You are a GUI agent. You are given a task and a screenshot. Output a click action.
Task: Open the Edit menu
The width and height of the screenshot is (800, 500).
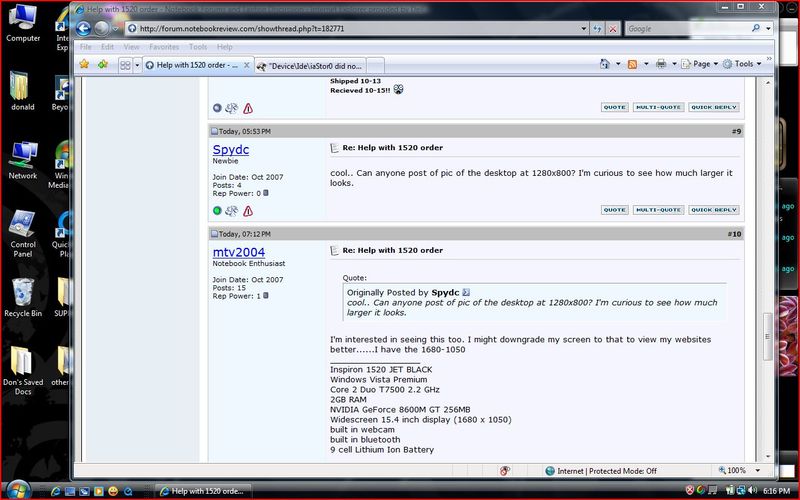[107, 47]
